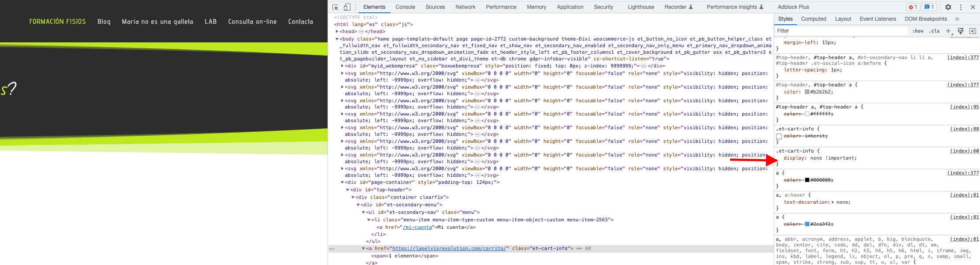This screenshot has height=265, width=980.
Task: Switch to the Security tab
Action: tap(604, 7)
